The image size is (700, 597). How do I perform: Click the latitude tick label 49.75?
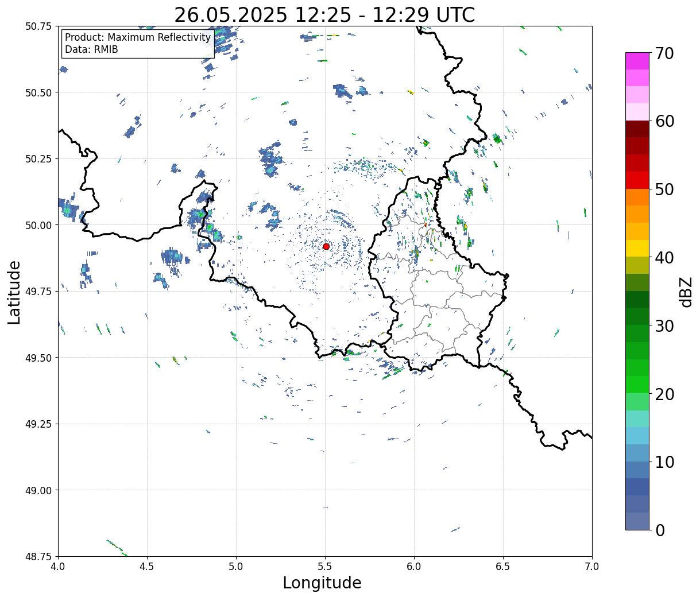coord(38,292)
